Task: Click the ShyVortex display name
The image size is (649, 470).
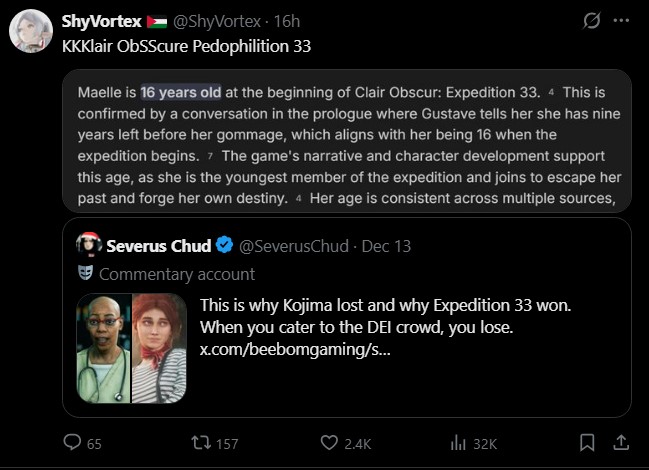Action: [100, 21]
